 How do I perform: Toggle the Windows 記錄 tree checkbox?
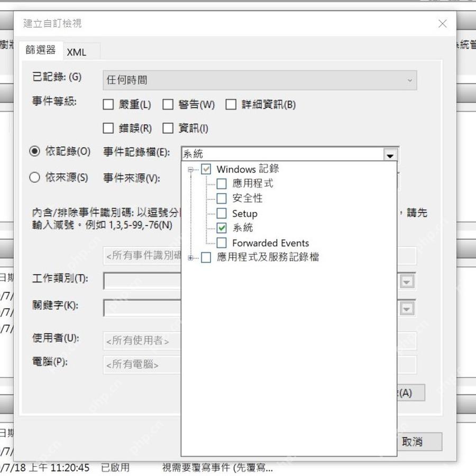(x=206, y=169)
